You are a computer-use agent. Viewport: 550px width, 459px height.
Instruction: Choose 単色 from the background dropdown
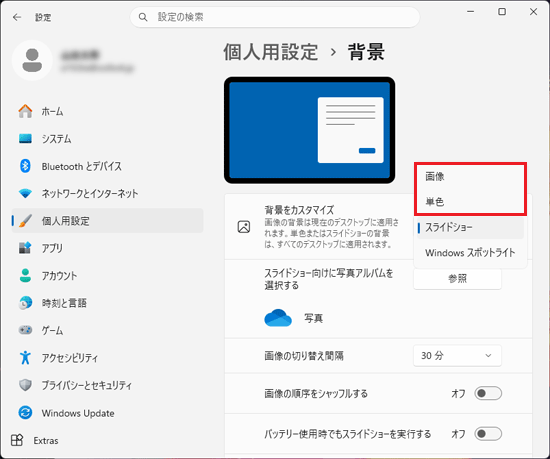(470, 202)
